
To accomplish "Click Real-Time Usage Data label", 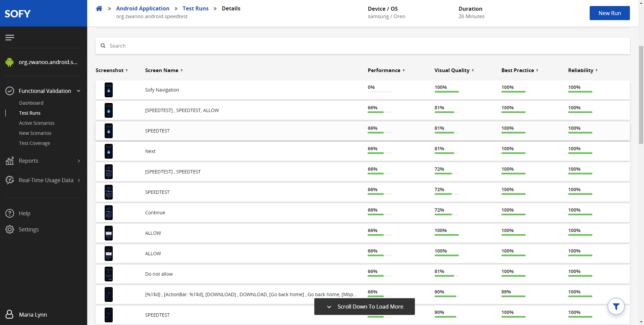I will [46, 180].
